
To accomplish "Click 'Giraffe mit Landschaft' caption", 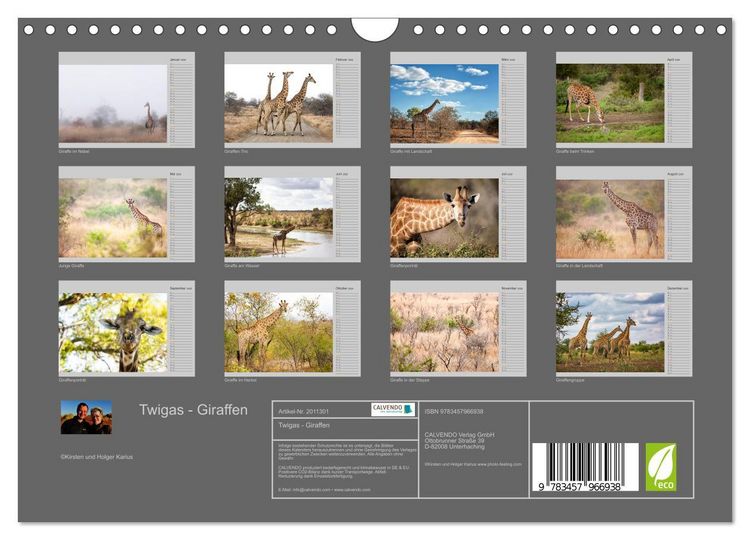I will pyautogui.click(x=411, y=151).
